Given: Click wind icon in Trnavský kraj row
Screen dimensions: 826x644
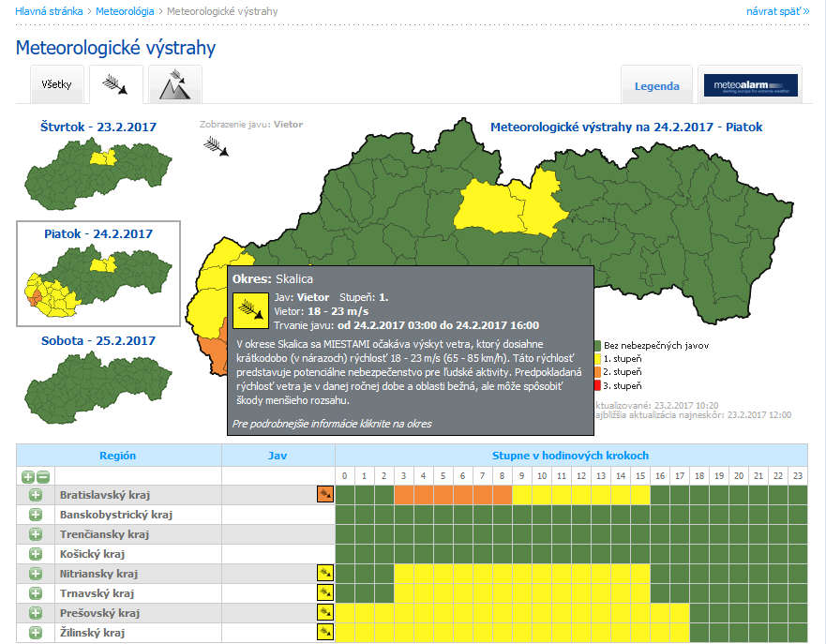Looking at the screenshot, I should 325,593.
